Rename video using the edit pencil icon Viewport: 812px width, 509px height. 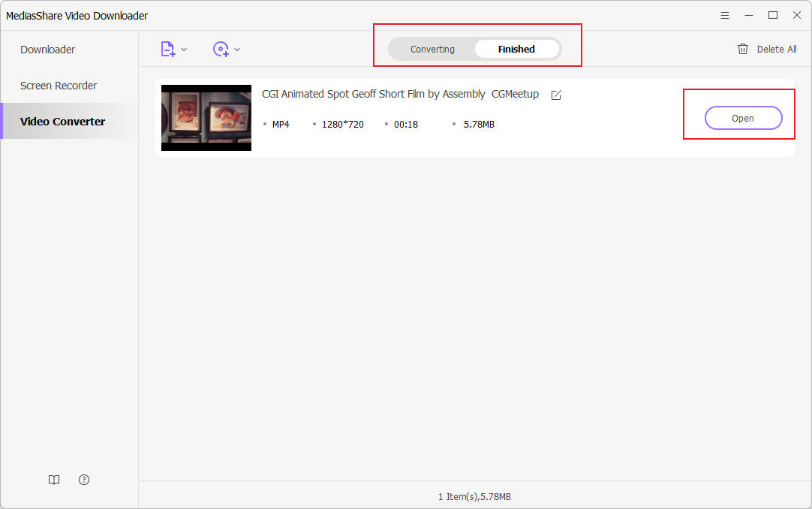556,95
